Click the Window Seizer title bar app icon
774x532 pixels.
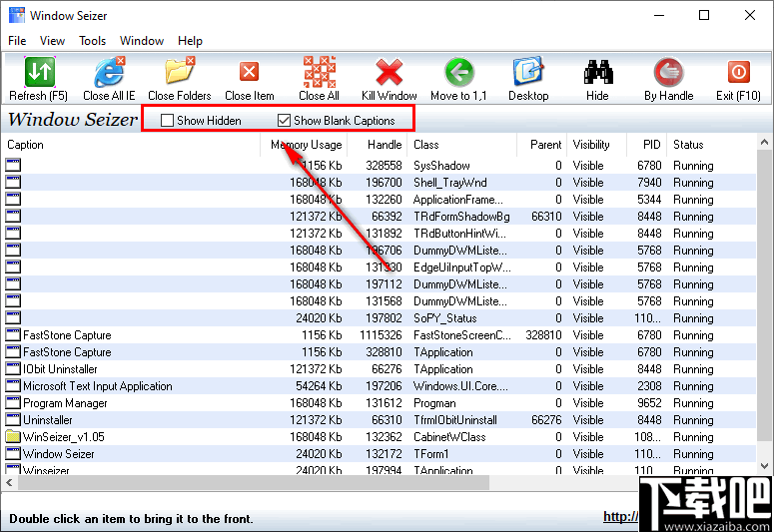click(x=16, y=15)
